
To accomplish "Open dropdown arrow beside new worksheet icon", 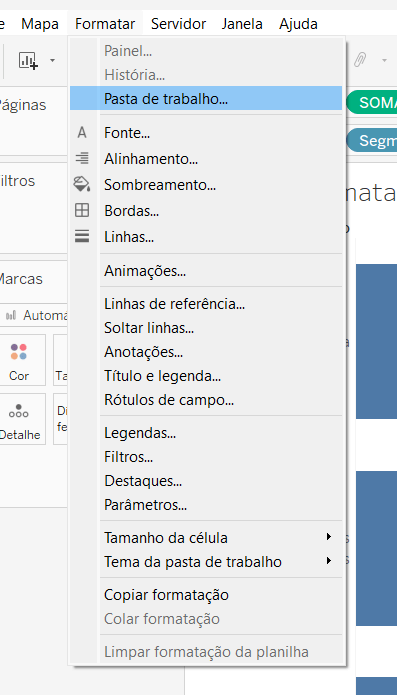I will click(x=52, y=60).
